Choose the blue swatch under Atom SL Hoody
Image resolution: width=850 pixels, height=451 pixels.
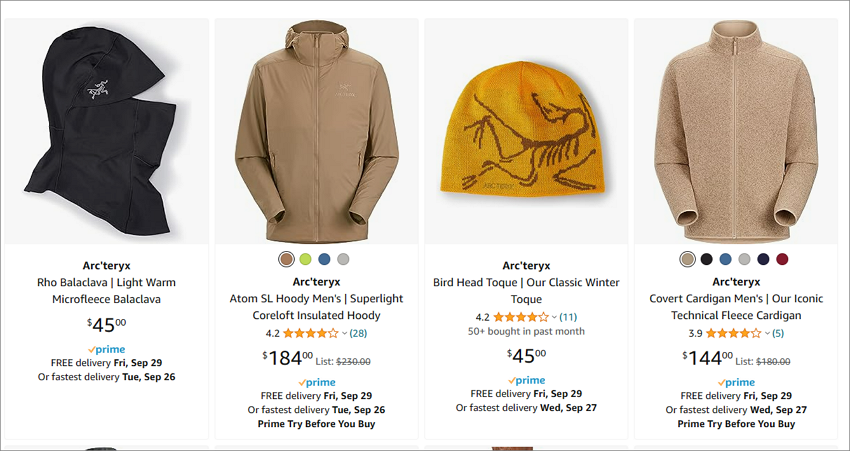324,259
